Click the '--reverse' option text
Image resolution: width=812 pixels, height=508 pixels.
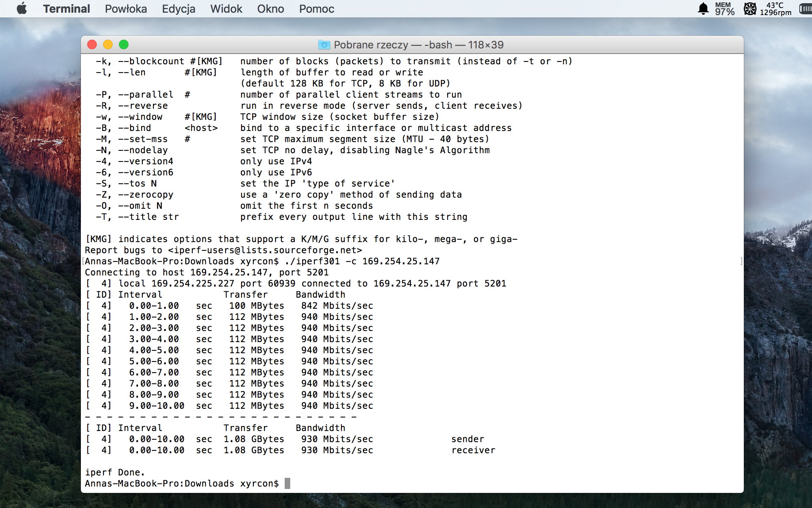pos(143,106)
